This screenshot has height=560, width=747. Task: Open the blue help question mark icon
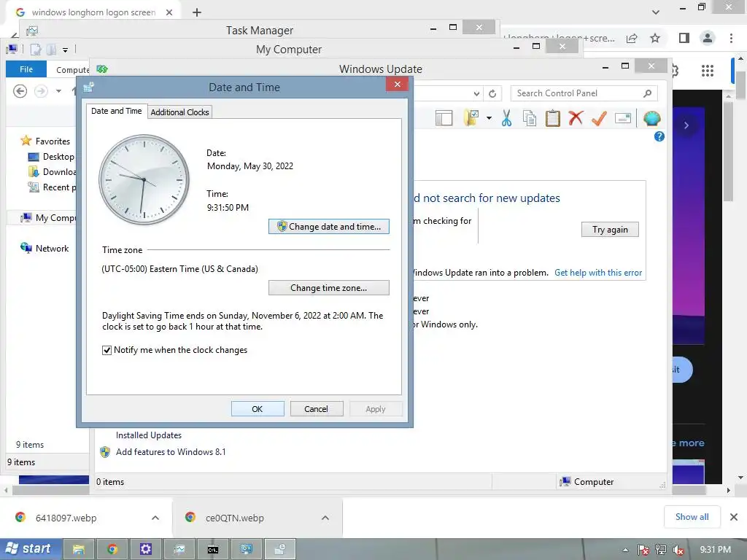click(x=659, y=136)
